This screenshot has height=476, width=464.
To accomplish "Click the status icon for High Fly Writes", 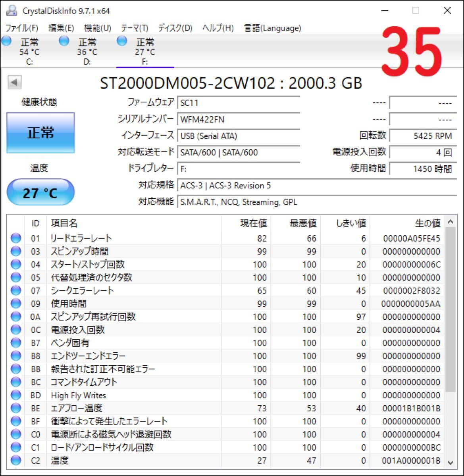I will click(x=16, y=395).
